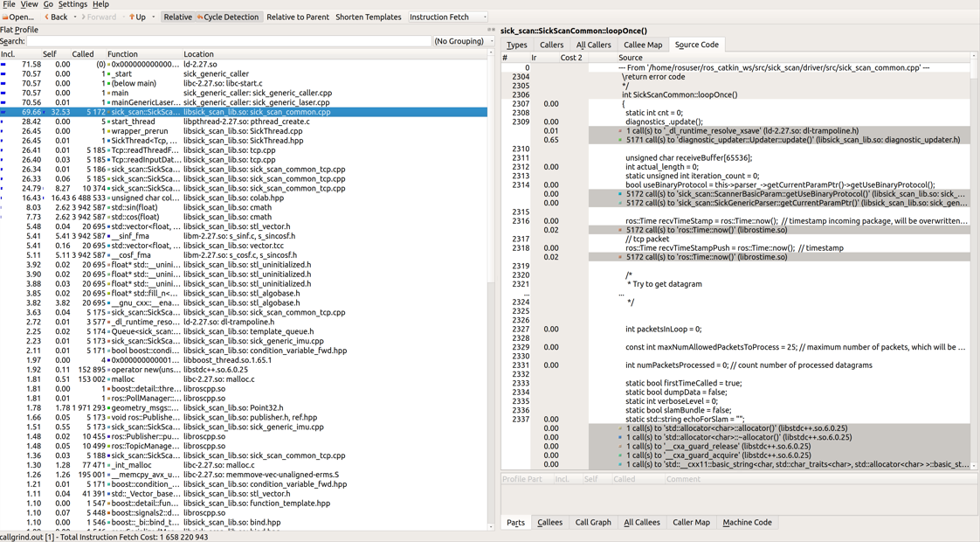Click into the Flat Profile search field
Viewport: 980px width, 542px height.
[229, 41]
